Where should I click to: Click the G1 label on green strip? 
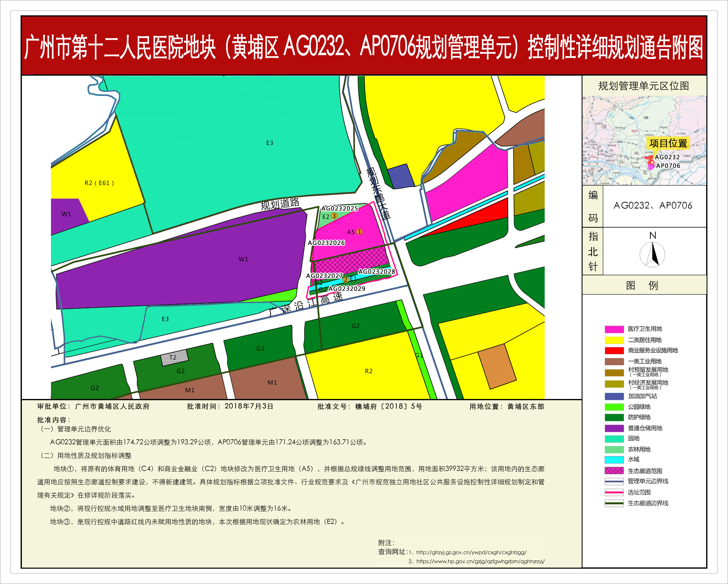419,355
